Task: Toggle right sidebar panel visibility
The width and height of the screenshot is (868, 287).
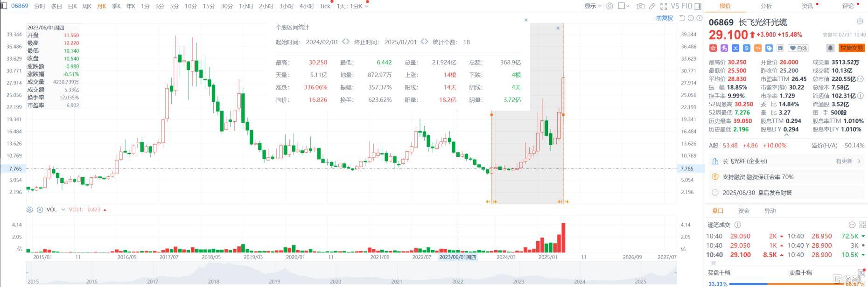Action: [x=698, y=6]
